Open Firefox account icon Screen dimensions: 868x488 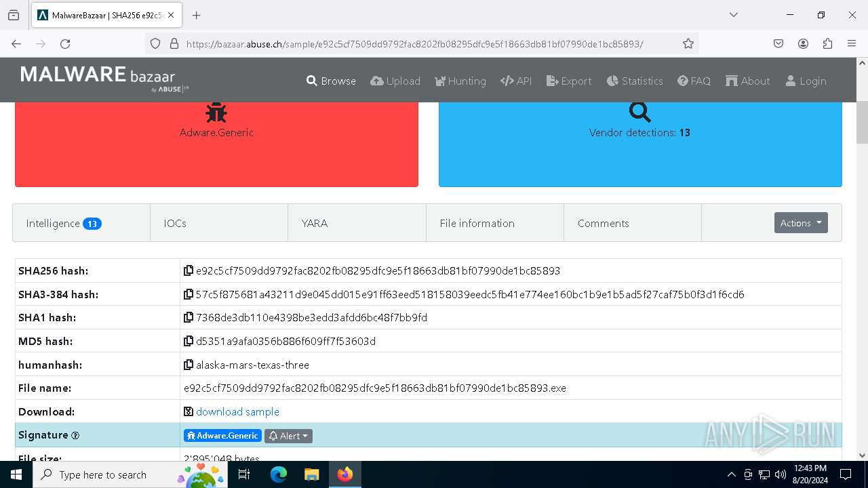pyautogui.click(x=803, y=43)
